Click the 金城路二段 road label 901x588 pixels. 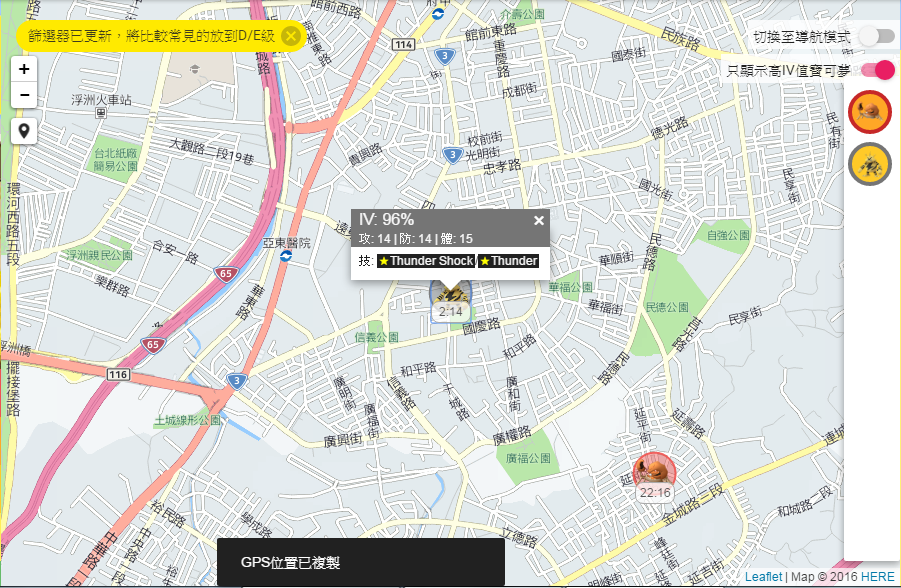692,504
